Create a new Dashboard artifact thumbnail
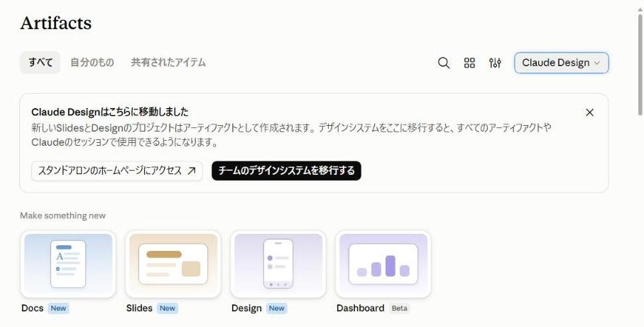644x327 pixels. [383, 264]
